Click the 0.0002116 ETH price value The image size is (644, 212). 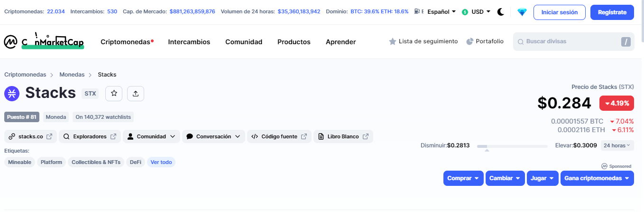point(581,130)
